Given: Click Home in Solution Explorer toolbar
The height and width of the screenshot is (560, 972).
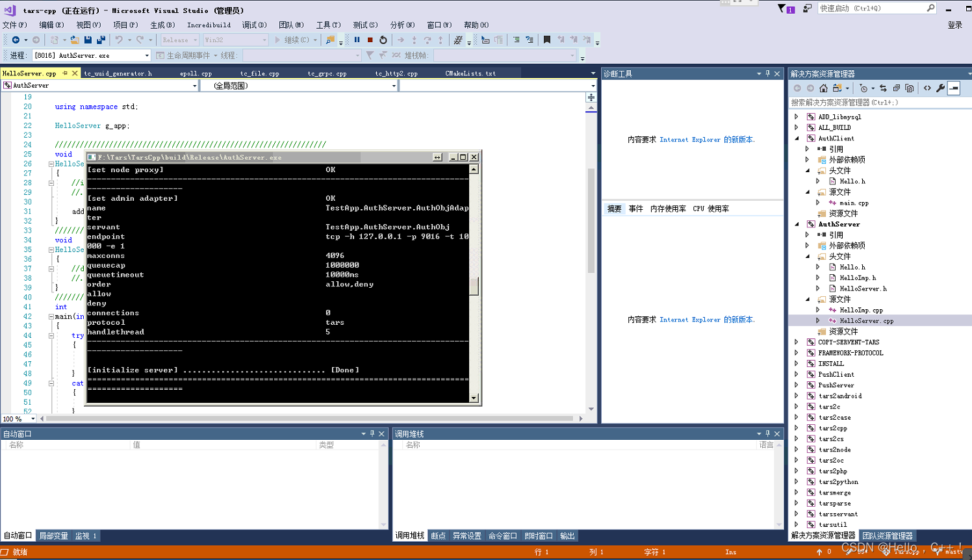Looking at the screenshot, I should click(823, 88).
